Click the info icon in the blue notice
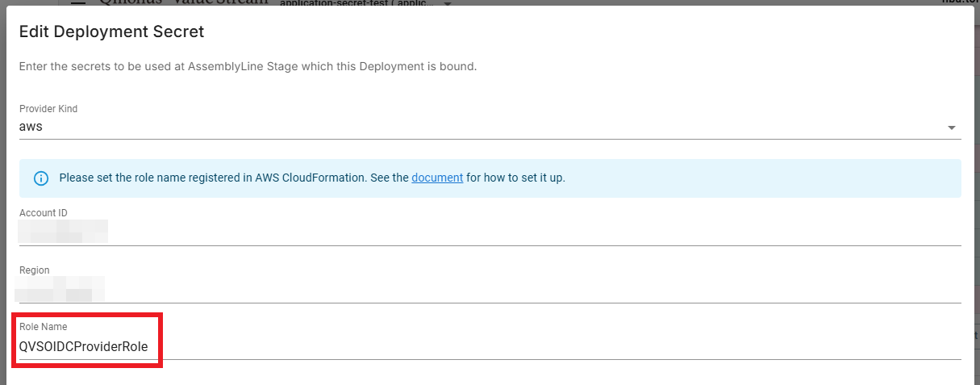980x385 pixels. coord(41,178)
